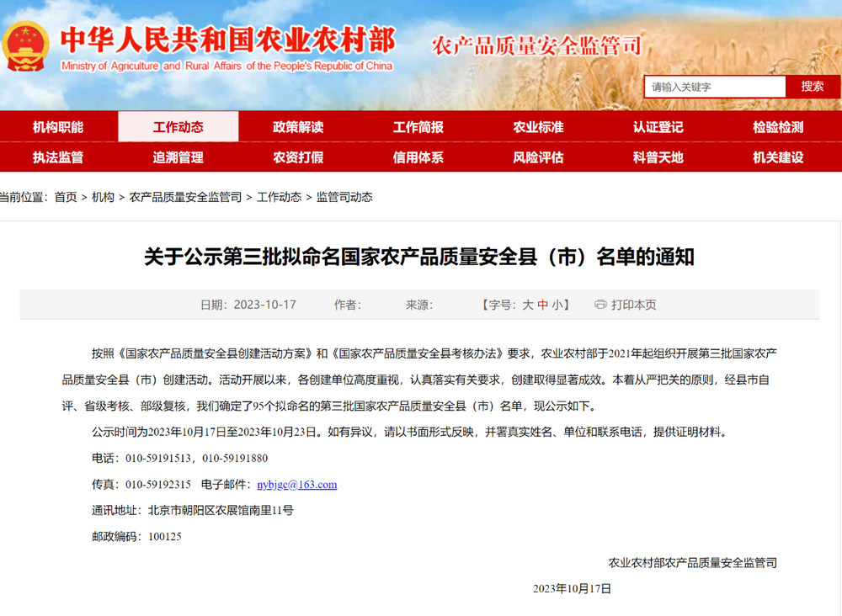Open the nybjgc@163.com email link
The image size is (842, 616).
[297, 485]
